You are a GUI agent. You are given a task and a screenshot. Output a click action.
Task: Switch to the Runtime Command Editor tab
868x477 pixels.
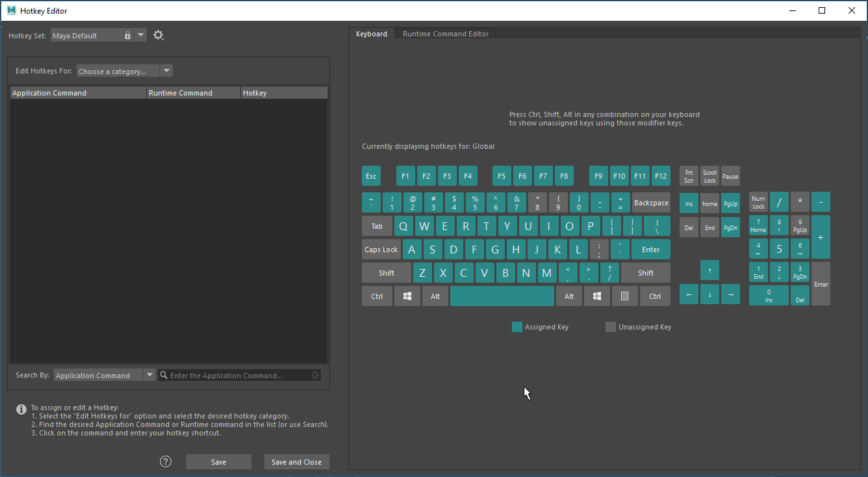pyautogui.click(x=446, y=34)
